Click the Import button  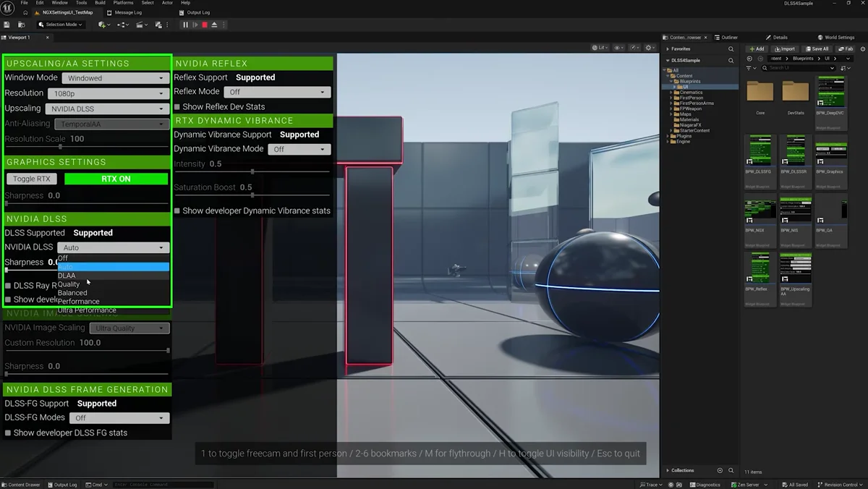784,49
